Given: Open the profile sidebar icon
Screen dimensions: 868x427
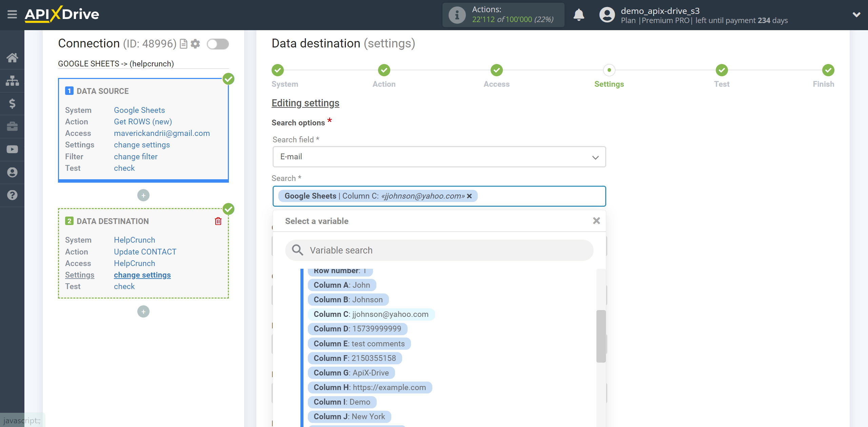Looking at the screenshot, I should (x=12, y=172).
